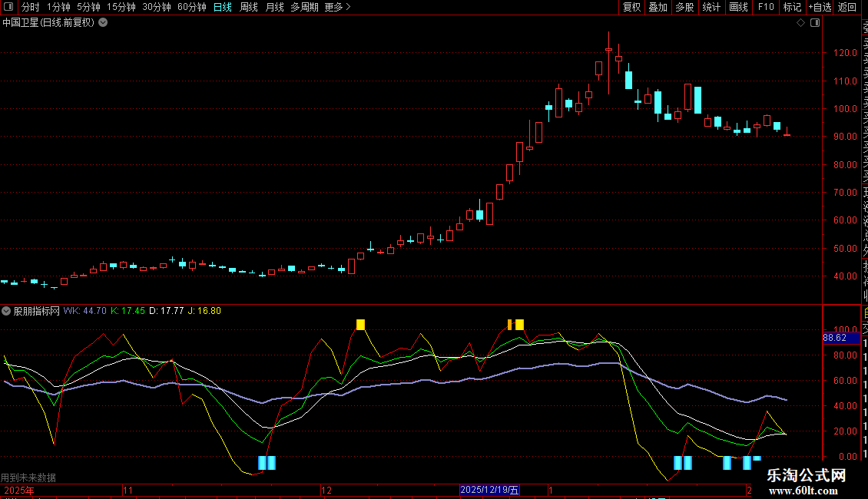Switch to 月线 monthly chart
Viewport: 868px width, 499px height.
coord(274,7)
